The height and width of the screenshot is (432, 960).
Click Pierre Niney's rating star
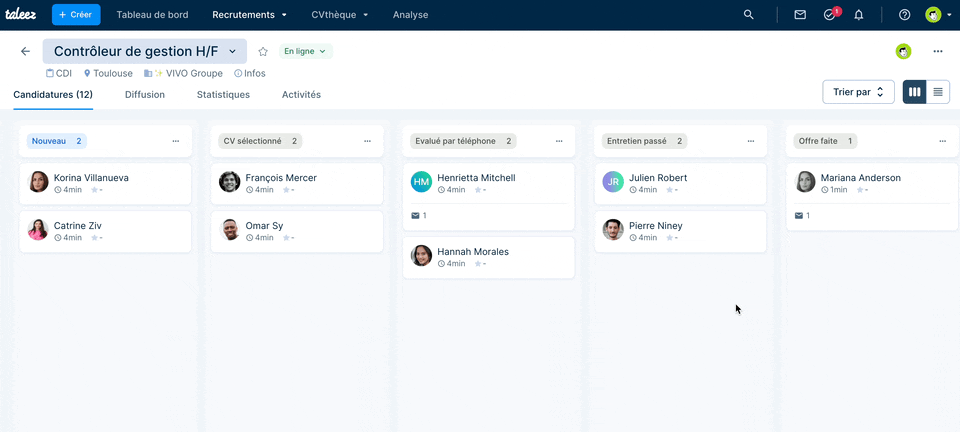pos(669,237)
